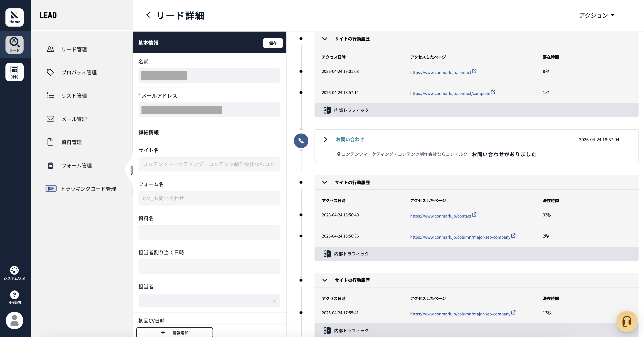
Task: Click the 内部トラフィック icon under the 18:56:36 row
Action: tap(327, 254)
